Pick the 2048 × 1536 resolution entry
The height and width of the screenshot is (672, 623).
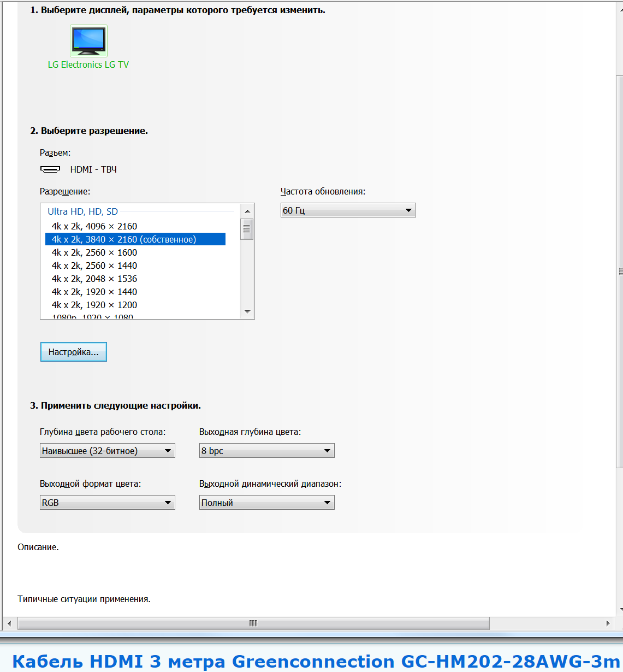(94, 279)
